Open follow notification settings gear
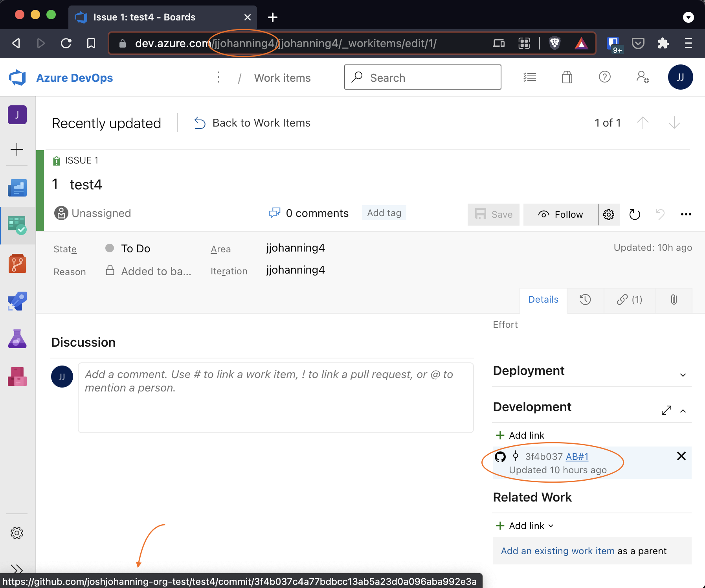This screenshot has width=705, height=588. (609, 215)
